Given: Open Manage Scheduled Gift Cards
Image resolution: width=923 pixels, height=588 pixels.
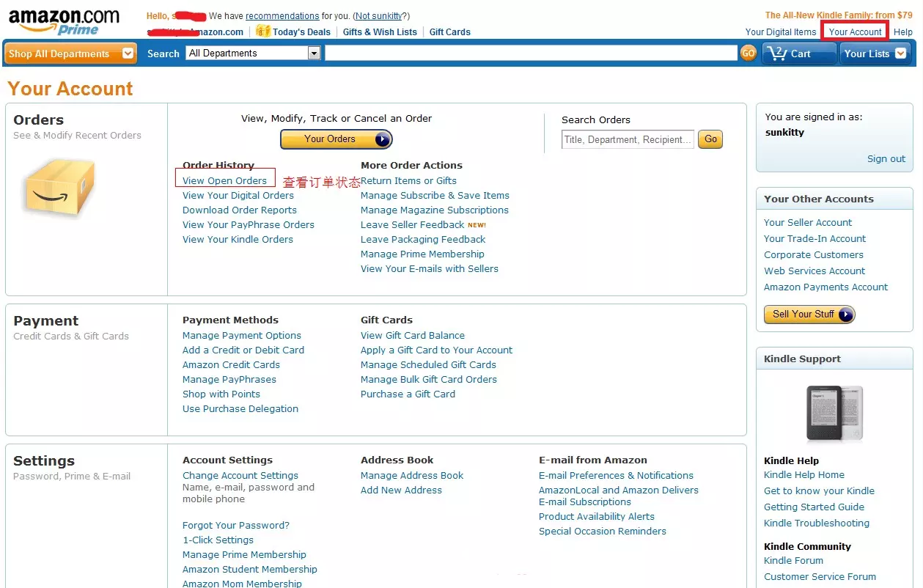Looking at the screenshot, I should (x=428, y=364).
